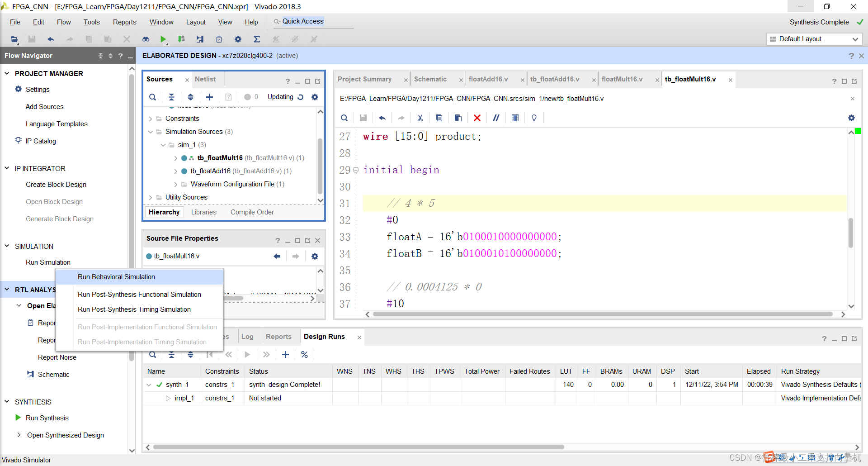The height and width of the screenshot is (466, 868).
Task: Click the lightbulb icon in editor toolbar
Action: point(534,118)
